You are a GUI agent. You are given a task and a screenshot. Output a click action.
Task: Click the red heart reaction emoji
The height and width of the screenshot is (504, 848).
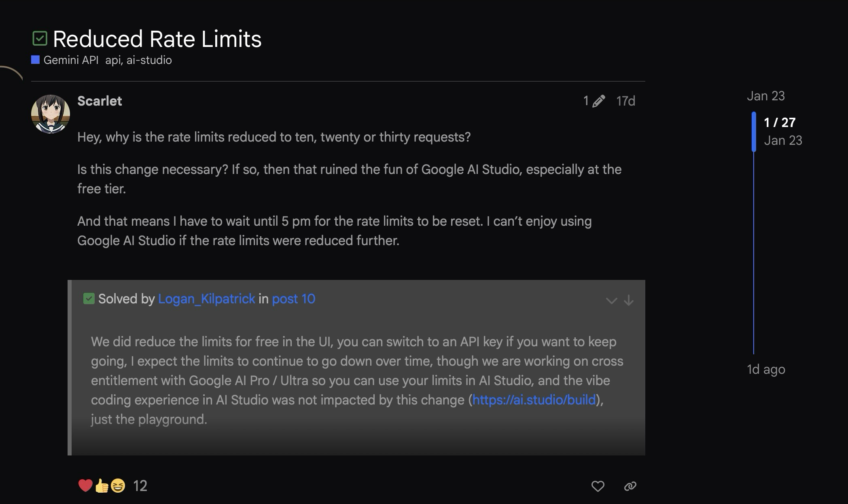pyautogui.click(x=85, y=485)
